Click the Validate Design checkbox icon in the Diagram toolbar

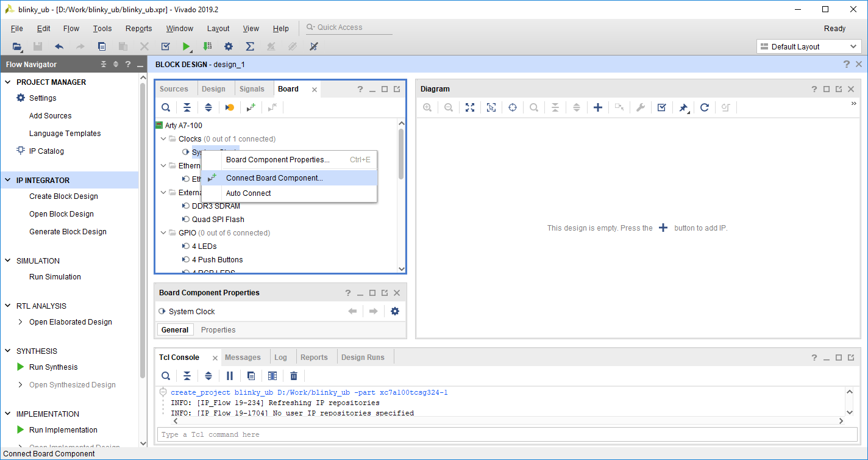[662, 107]
